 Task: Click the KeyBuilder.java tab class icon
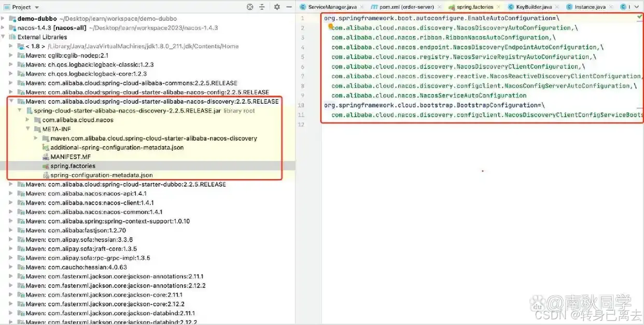point(511,7)
